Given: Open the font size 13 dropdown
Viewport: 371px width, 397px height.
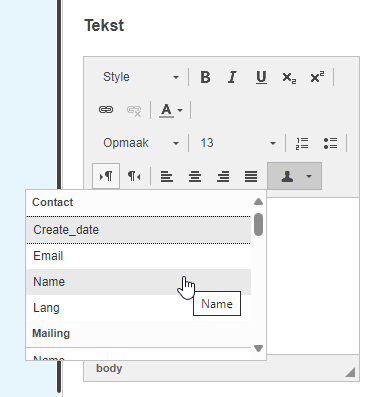Looking at the screenshot, I should (x=238, y=143).
